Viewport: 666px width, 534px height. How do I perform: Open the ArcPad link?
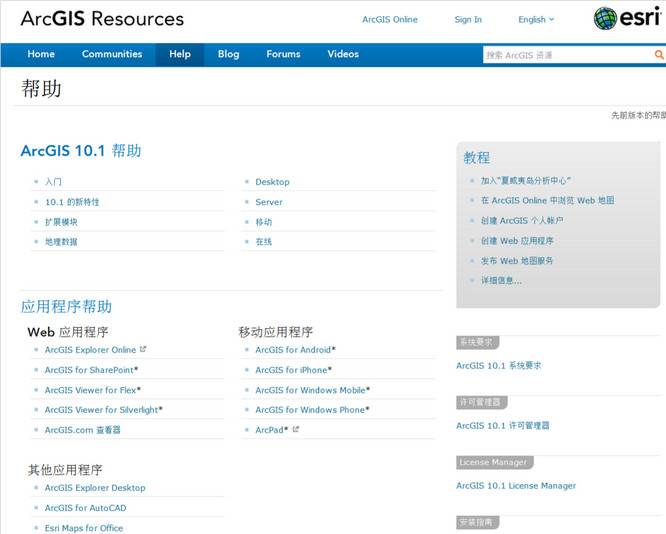click(x=269, y=430)
